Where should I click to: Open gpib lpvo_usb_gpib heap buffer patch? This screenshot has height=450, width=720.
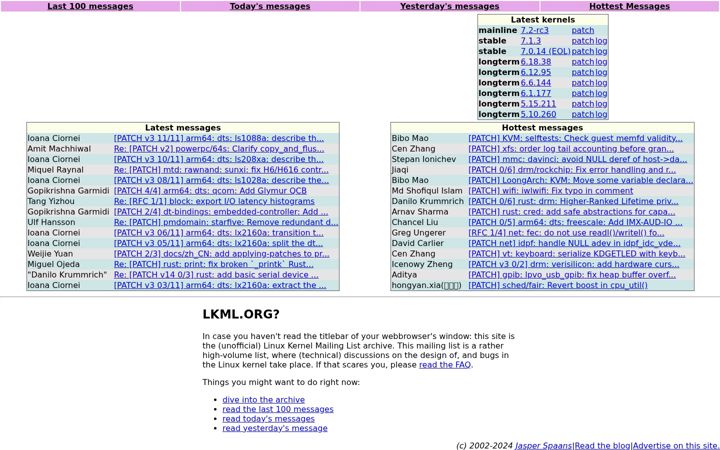(572, 275)
